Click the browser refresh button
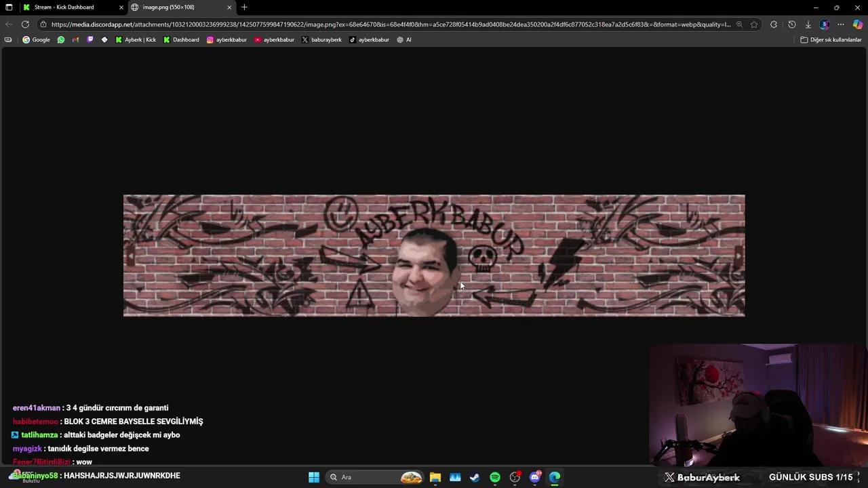The width and height of the screenshot is (868, 488). (x=25, y=24)
